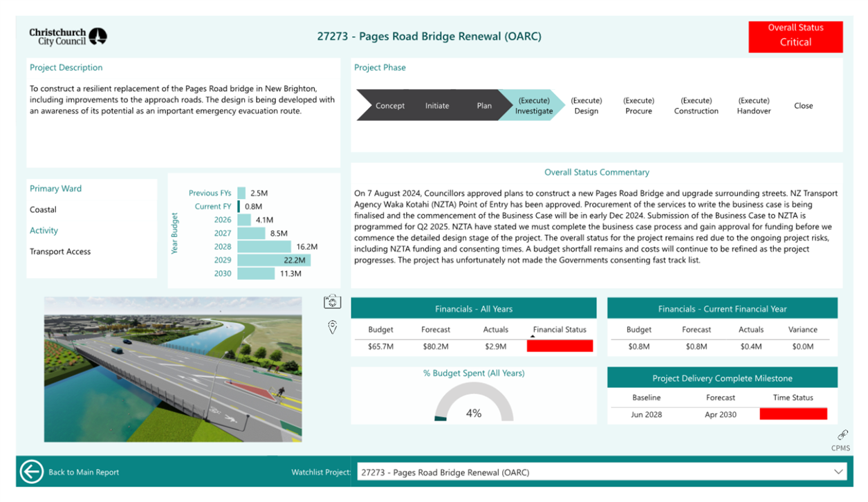Image resolution: width=868 pixels, height=502 pixels.
Task: Click the Financials - All Years header
Action: point(474,308)
